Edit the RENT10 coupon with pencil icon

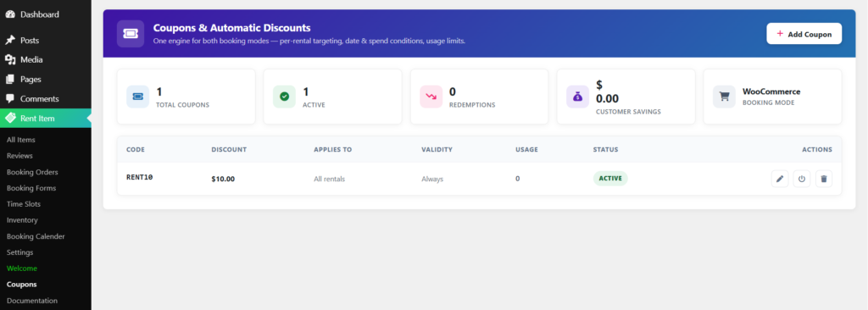[780, 179]
